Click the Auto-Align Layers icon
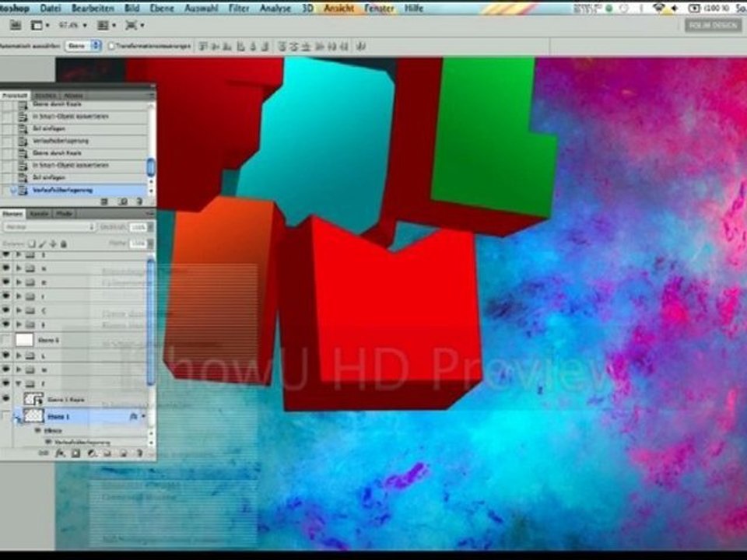Viewport: 747px width, 560px height. 362,46
